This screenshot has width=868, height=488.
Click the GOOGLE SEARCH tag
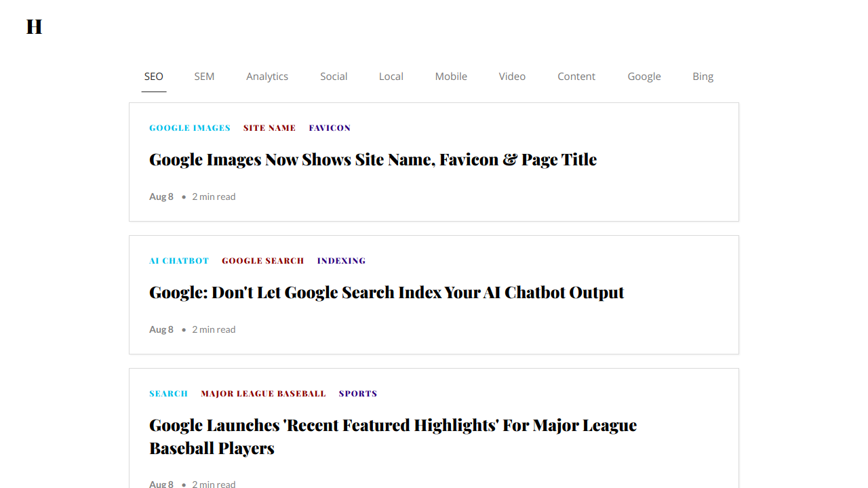pos(262,261)
